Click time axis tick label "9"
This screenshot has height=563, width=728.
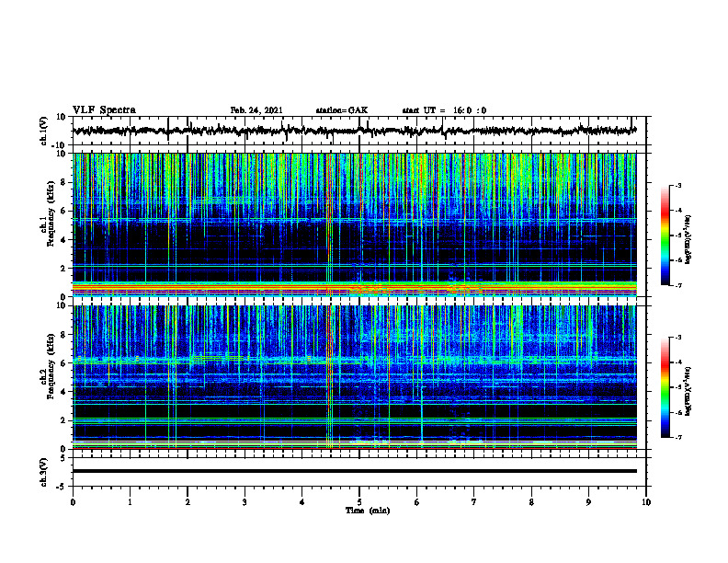[588, 502]
